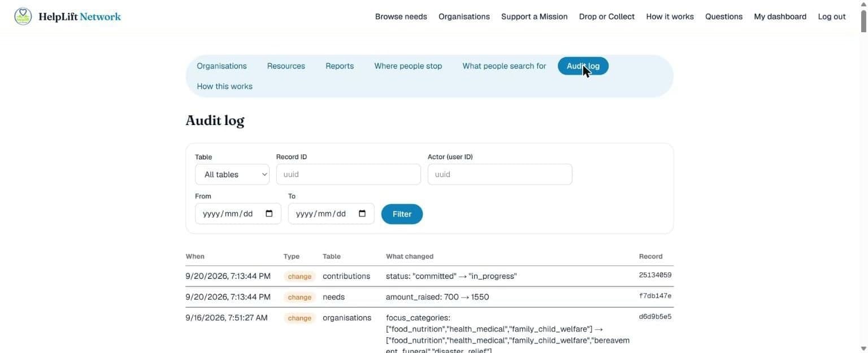This screenshot has width=868, height=353.
Task: Open Support a Mission page
Action: coord(535,16)
